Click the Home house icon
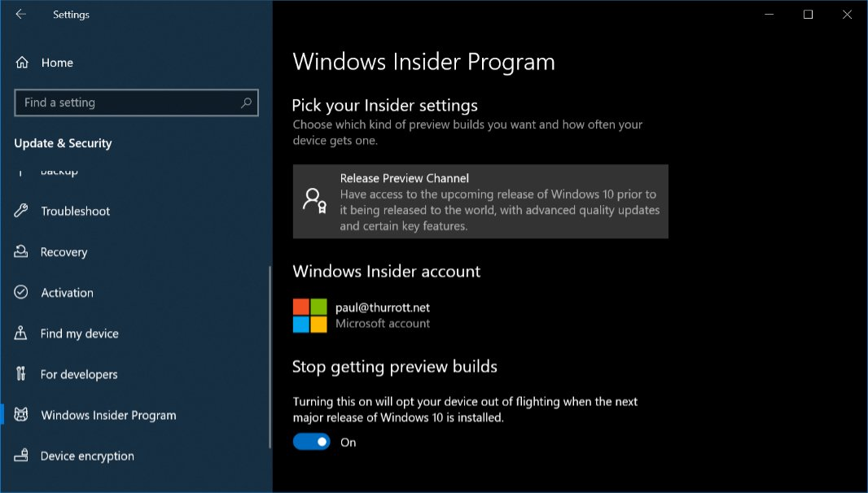Screen dimensions: 868x493 [x=22, y=63]
